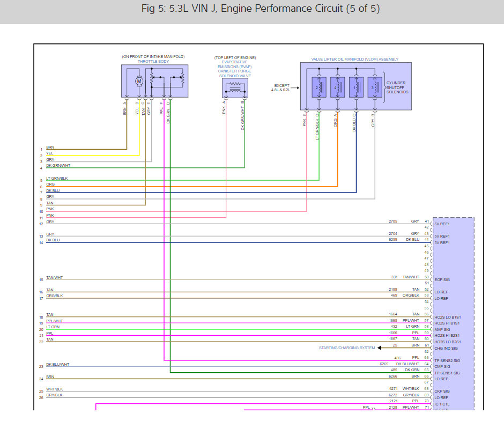Click the EXCEPT 4.8L & 6.2L note
Screen dimensions: 504x428
[x=280, y=88]
